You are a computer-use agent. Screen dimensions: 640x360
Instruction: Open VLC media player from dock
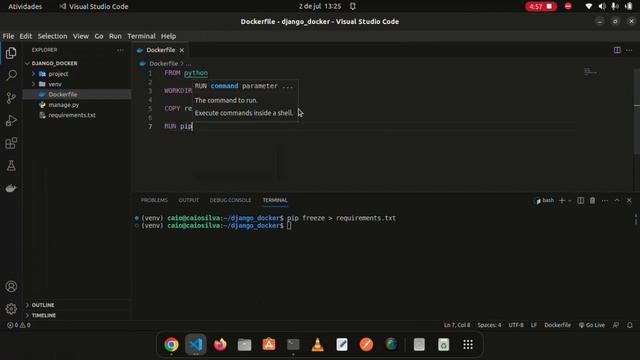click(x=318, y=344)
